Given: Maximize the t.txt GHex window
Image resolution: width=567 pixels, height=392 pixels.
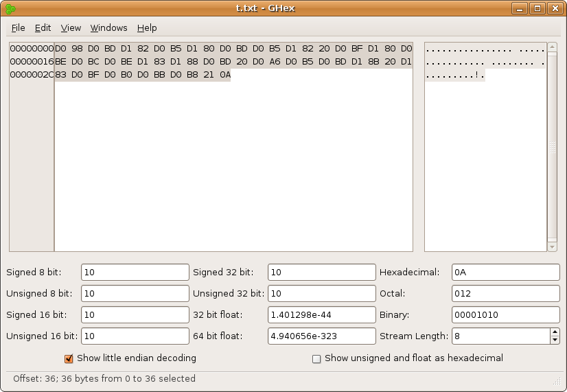Looking at the screenshot, I should (537, 8).
